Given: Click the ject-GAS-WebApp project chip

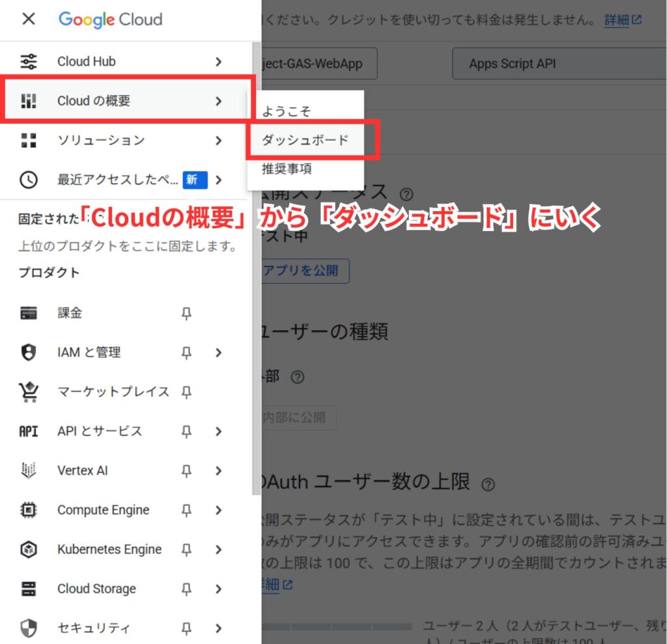Looking at the screenshot, I should [319, 63].
